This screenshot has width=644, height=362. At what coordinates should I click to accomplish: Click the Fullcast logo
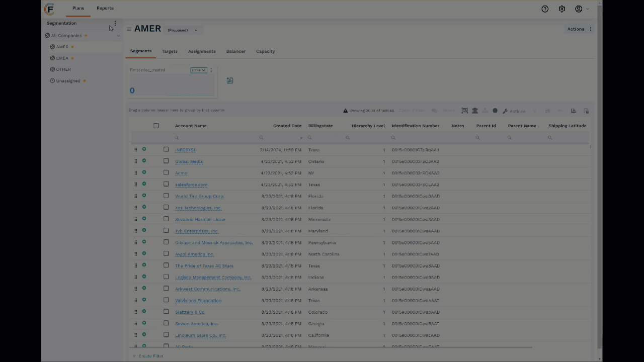click(49, 9)
